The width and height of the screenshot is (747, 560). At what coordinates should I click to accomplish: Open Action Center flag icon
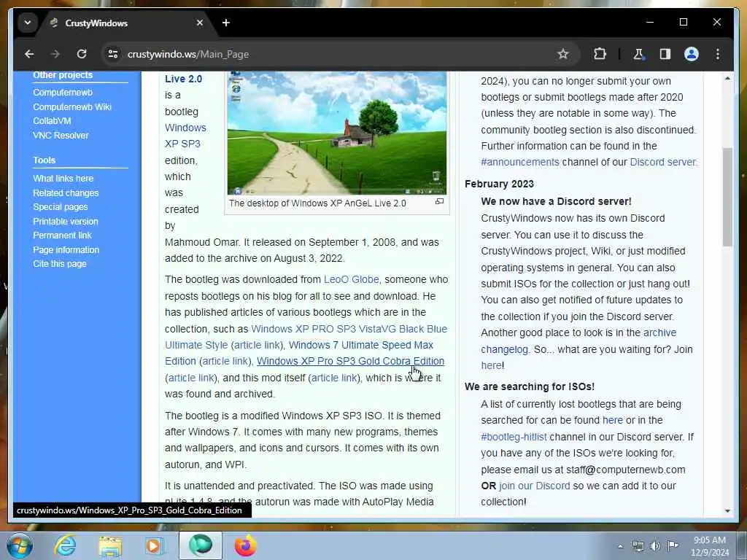coord(673,546)
